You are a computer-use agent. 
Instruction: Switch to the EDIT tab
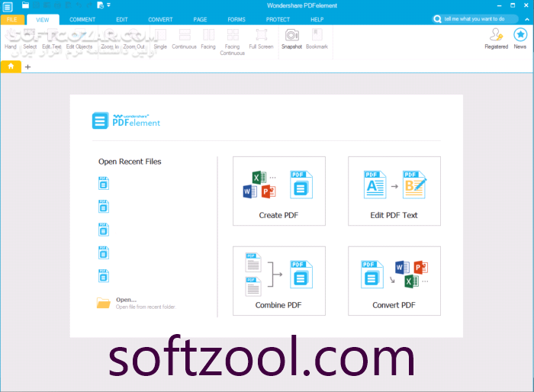coord(122,20)
